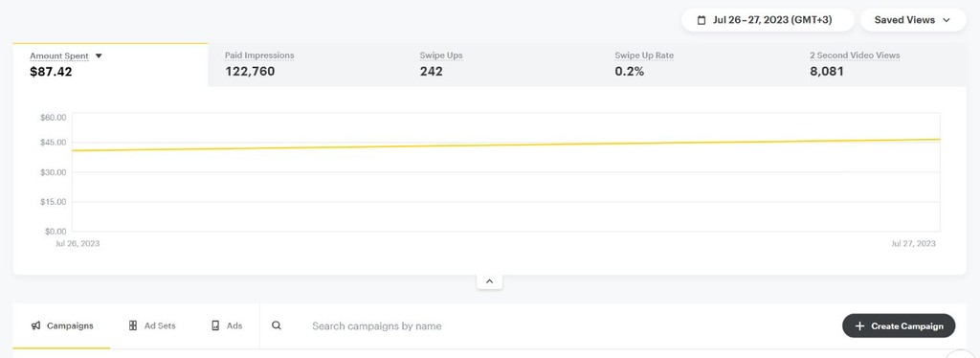The height and width of the screenshot is (358, 980).
Task: Focus the Search campaigns by name field
Action: click(550, 326)
